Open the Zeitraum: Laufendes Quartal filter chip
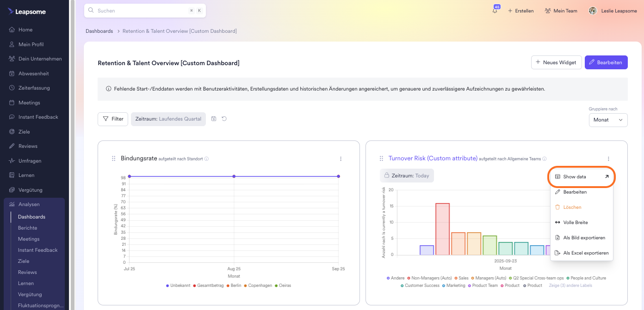644x310 pixels. (x=168, y=119)
